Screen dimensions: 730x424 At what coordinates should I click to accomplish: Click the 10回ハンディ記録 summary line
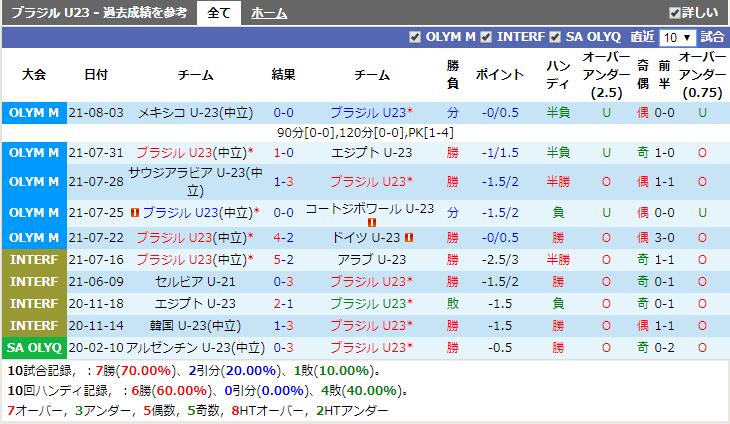(208, 390)
